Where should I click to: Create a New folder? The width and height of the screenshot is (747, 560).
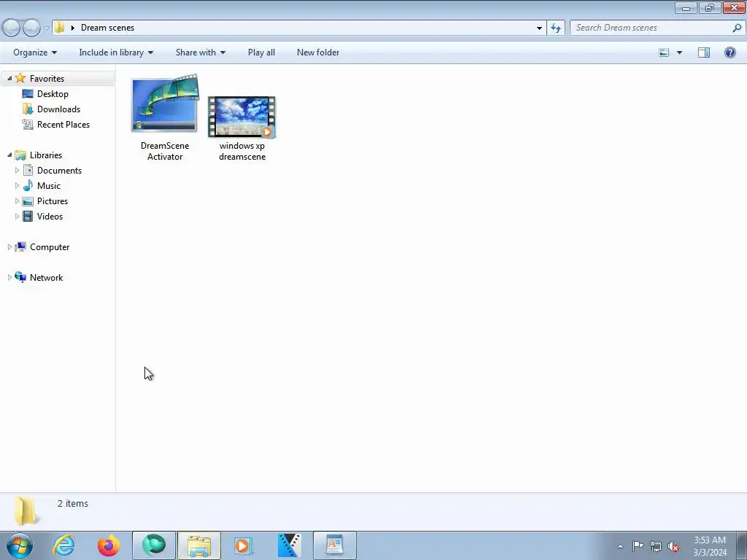point(318,52)
